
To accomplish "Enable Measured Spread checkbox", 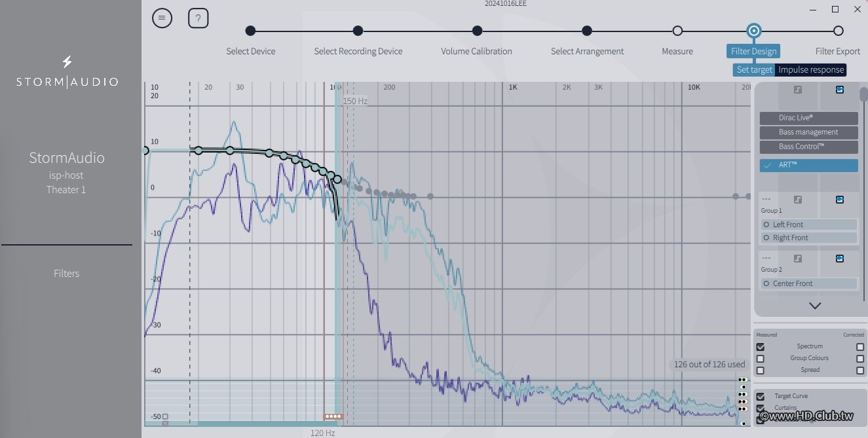I will 761,371.
